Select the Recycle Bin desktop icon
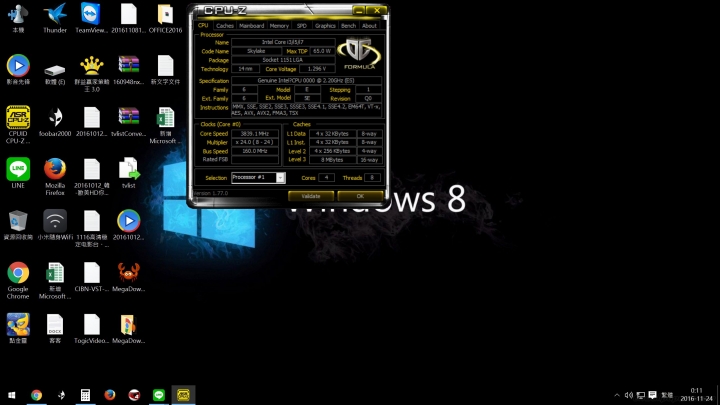This screenshot has width=720, height=405. (18, 225)
